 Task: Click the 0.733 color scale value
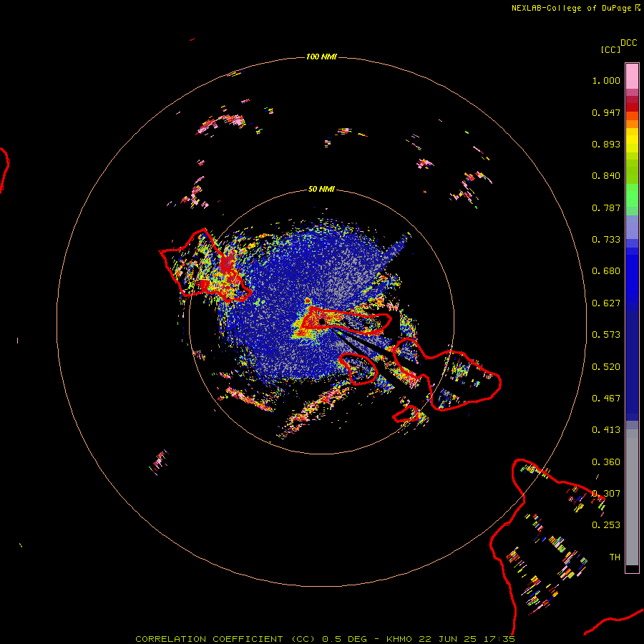606,240
